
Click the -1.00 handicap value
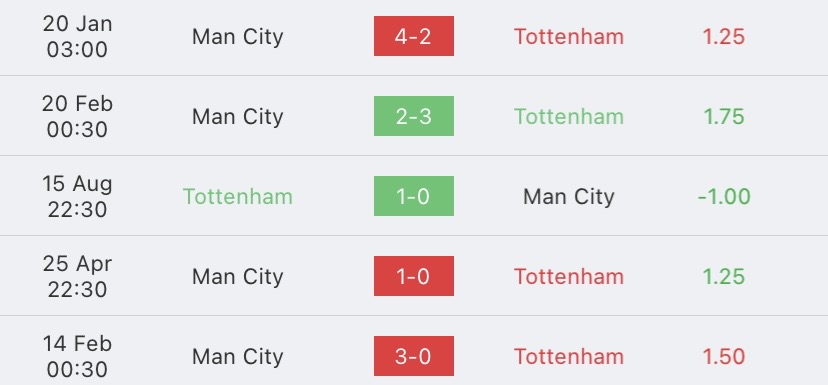(724, 196)
